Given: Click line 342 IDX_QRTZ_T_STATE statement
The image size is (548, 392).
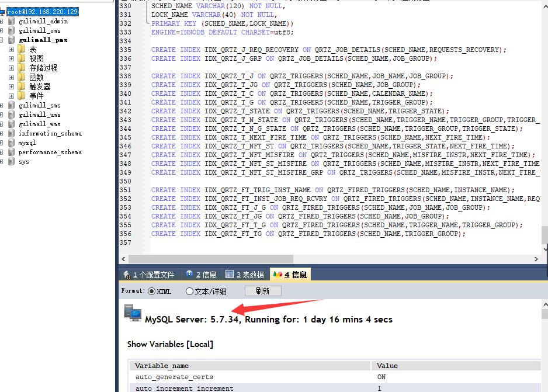Looking at the screenshot, I should point(300,111).
